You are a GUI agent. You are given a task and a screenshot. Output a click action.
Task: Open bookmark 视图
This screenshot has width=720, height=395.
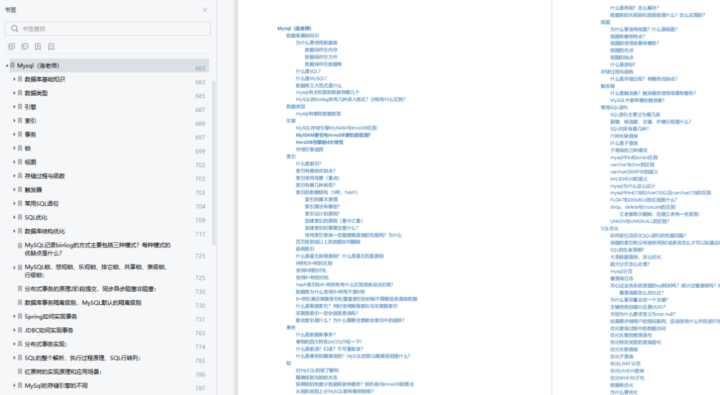pos(30,162)
